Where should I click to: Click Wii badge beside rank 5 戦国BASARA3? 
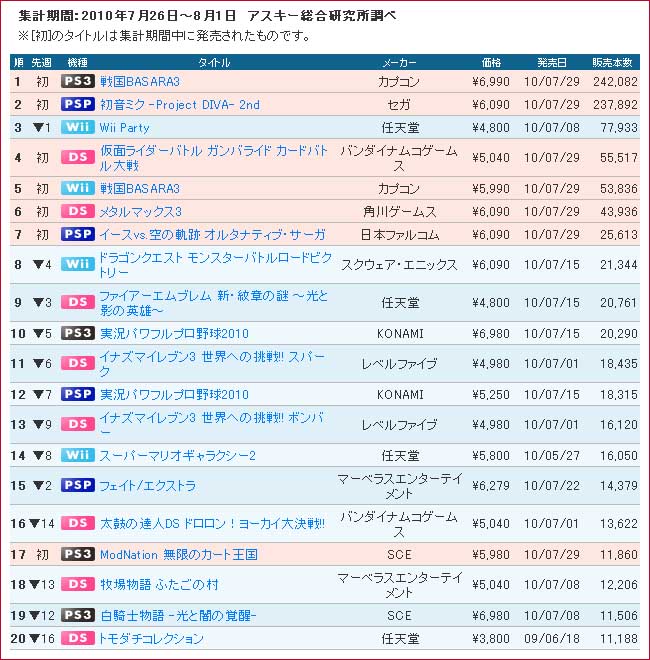[x=77, y=188]
